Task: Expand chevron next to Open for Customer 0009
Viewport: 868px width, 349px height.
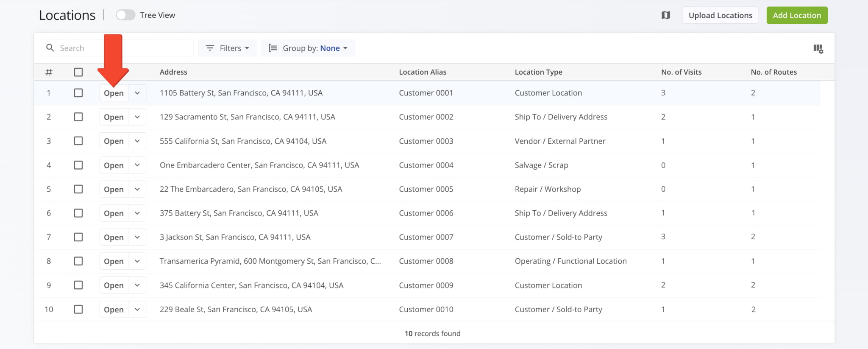Action: pos(137,285)
